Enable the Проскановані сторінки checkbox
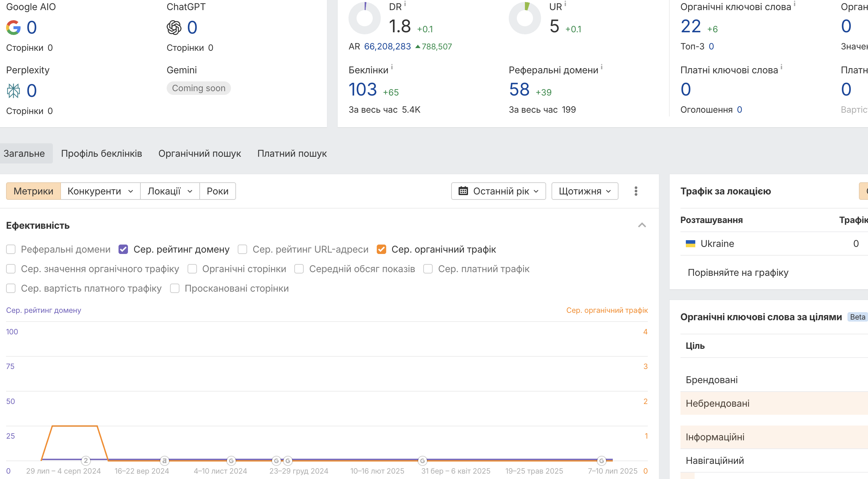This screenshot has height=479, width=868. [174, 289]
